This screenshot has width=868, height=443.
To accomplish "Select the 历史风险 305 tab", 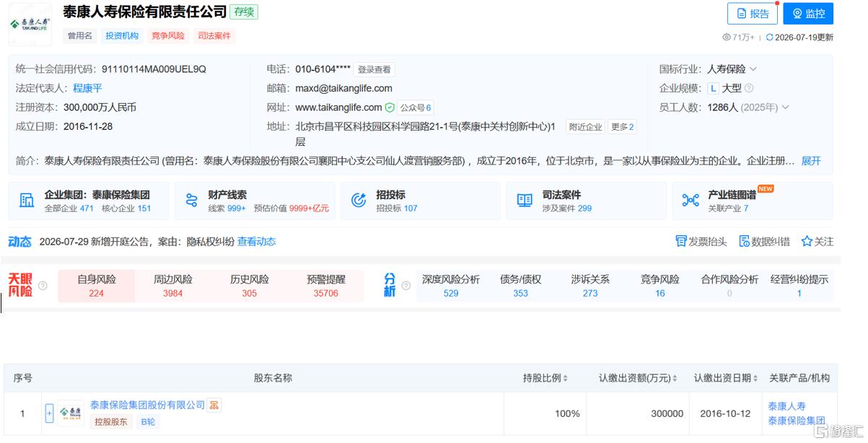I will pos(250,286).
